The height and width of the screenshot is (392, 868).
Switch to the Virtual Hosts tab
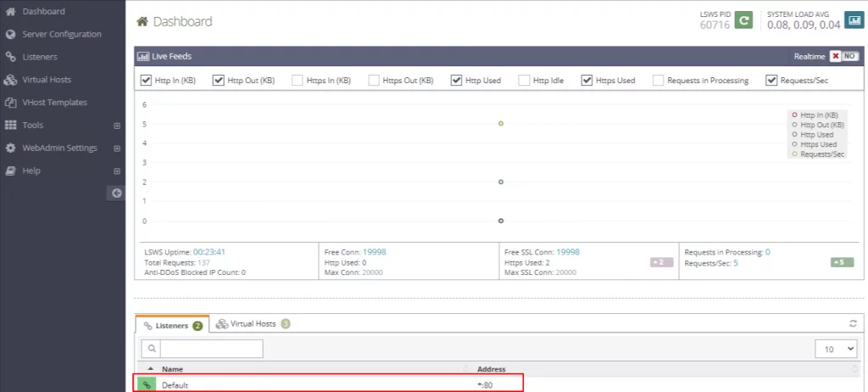[253, 324]
